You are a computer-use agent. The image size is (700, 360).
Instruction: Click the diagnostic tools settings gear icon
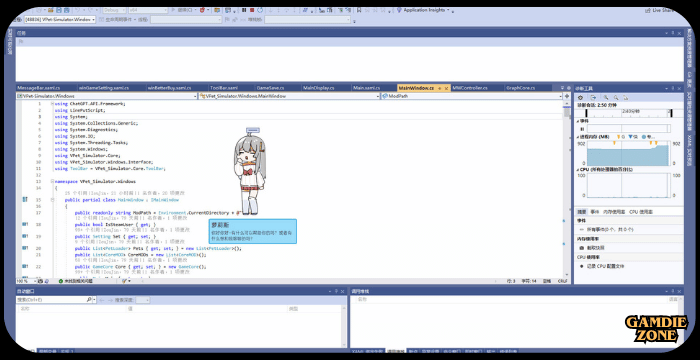point(580,97)
